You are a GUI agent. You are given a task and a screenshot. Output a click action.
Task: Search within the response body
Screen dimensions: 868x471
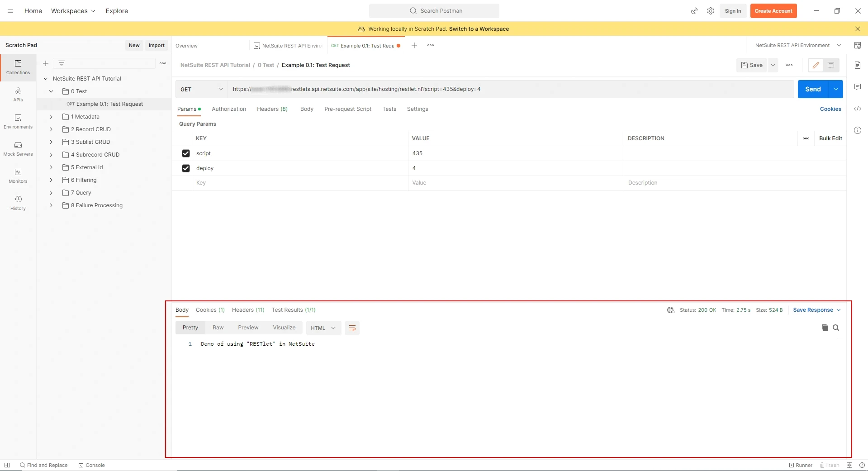tap(836, 328)
